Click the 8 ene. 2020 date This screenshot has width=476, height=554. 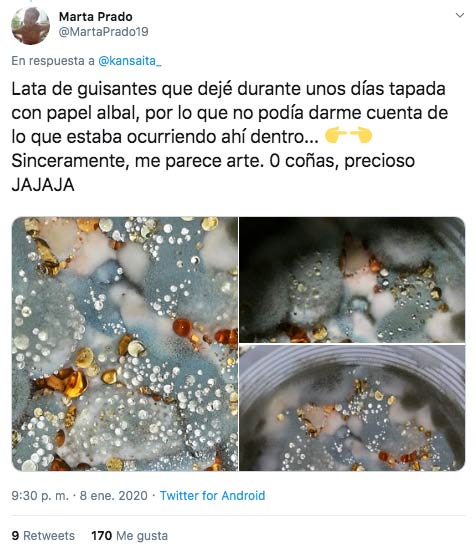tap(113, 495)
